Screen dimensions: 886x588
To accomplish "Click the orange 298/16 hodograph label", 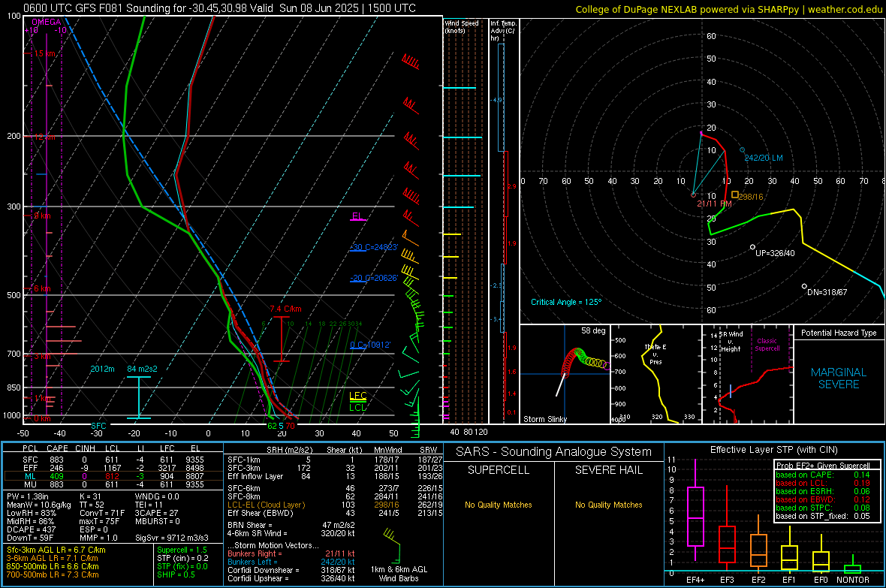I will tap(751, 197).
